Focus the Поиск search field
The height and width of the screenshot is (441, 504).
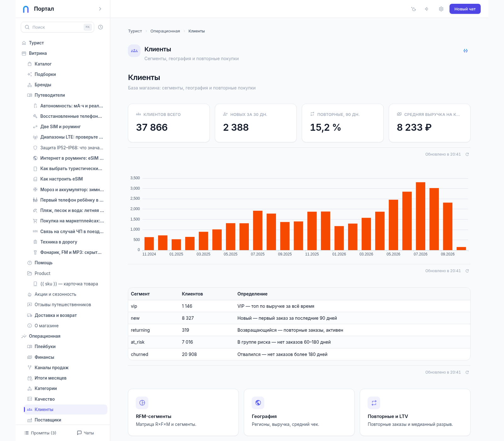pos(57,27)
